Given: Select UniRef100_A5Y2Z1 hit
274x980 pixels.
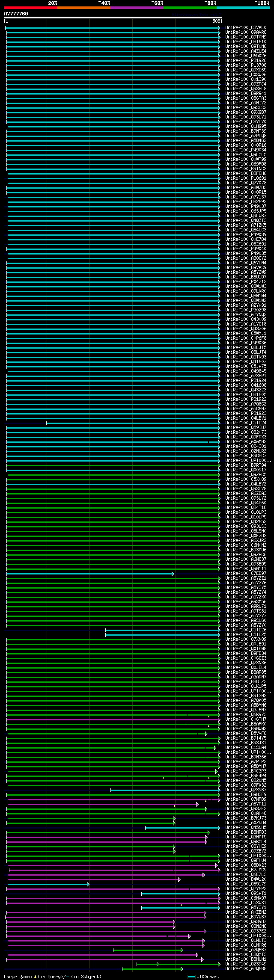Looking at the screenshot, I should click(x=246, y=578).
